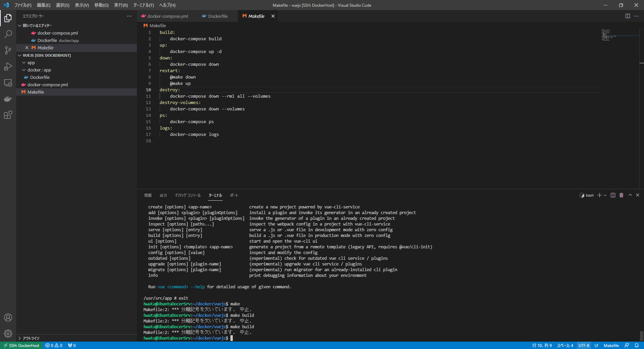Change Makefile language mode in status bar
Image resolution: width=644 pixels, height=349 pixels.
(x=611, y=345)
